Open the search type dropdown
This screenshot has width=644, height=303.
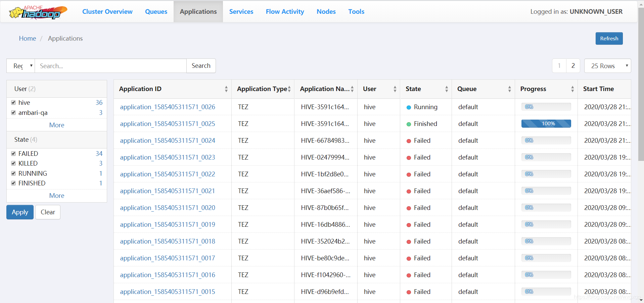click(21, 66)
